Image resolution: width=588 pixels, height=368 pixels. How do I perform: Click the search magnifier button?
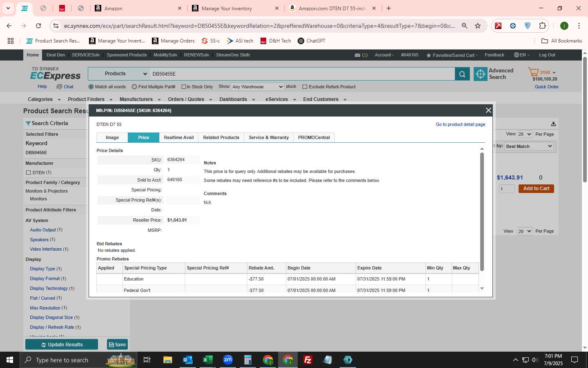click(x=462, y=74)
